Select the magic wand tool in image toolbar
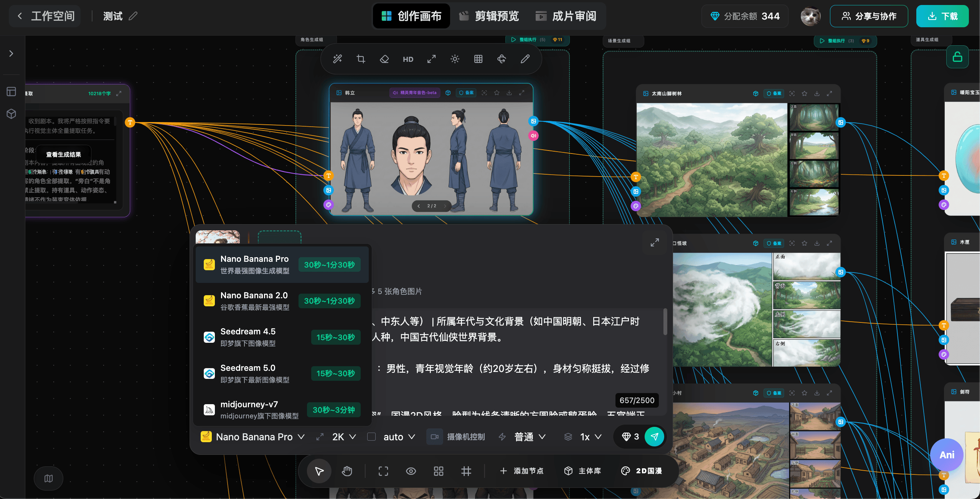 pyautogui.click(x=337, y=59)
